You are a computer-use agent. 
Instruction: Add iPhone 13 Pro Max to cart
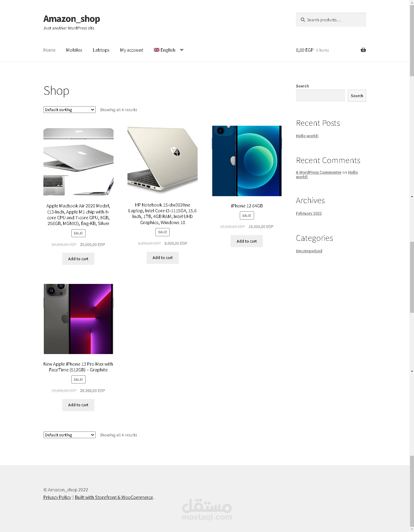click(78, 405)
